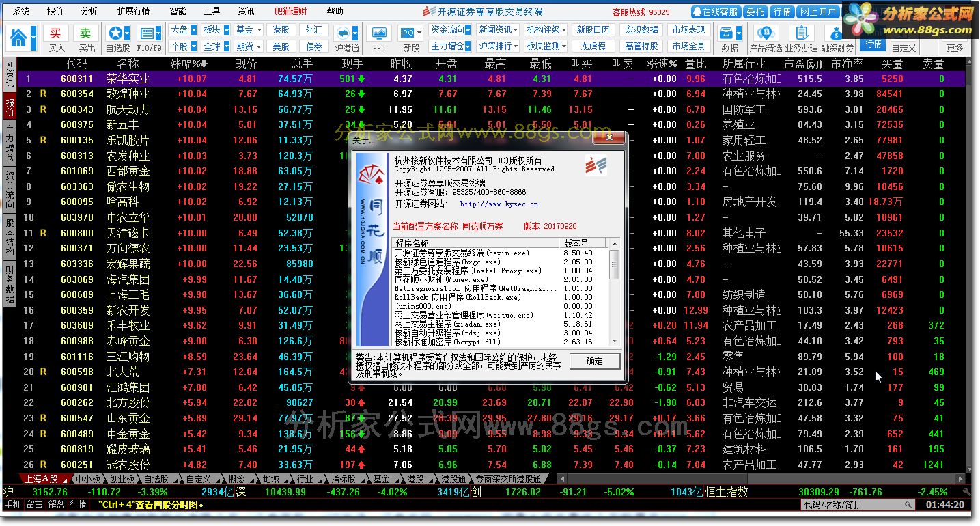Switch to the 创业板 tab

pos(122,480)
